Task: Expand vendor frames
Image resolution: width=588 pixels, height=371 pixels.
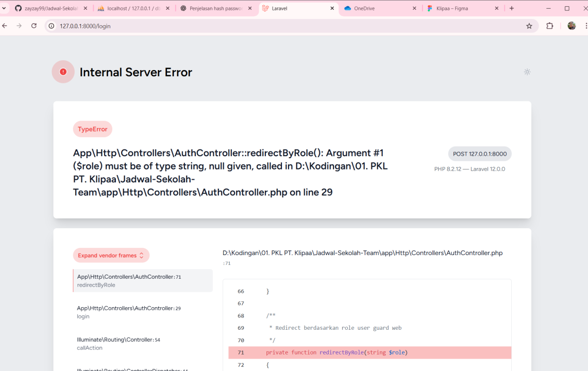Action: point(111,256)
